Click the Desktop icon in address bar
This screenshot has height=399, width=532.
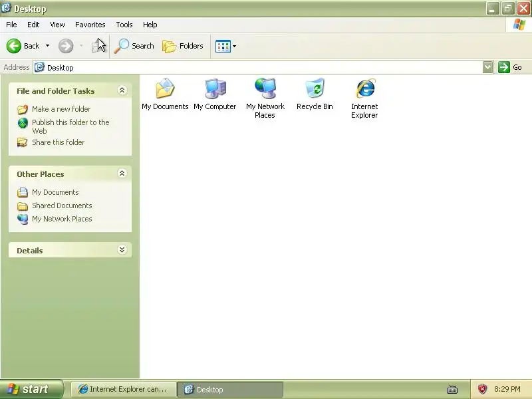tap(40, 67)
